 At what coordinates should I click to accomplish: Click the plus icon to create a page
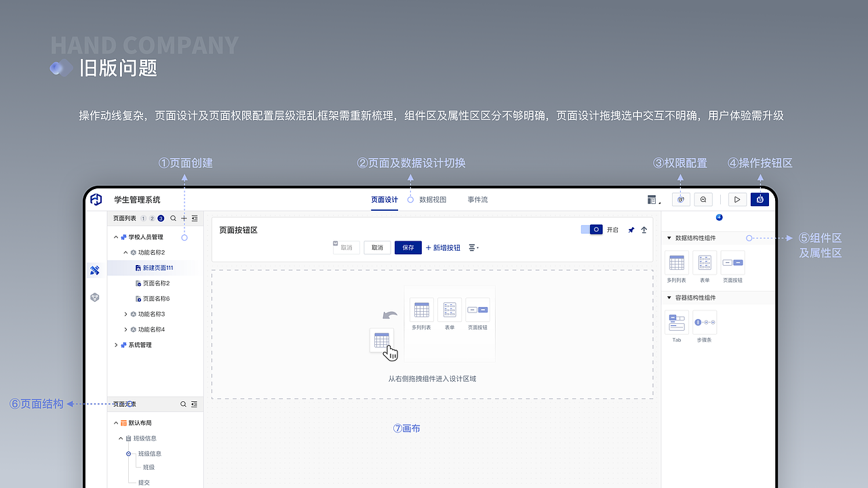tap(184, 218)
